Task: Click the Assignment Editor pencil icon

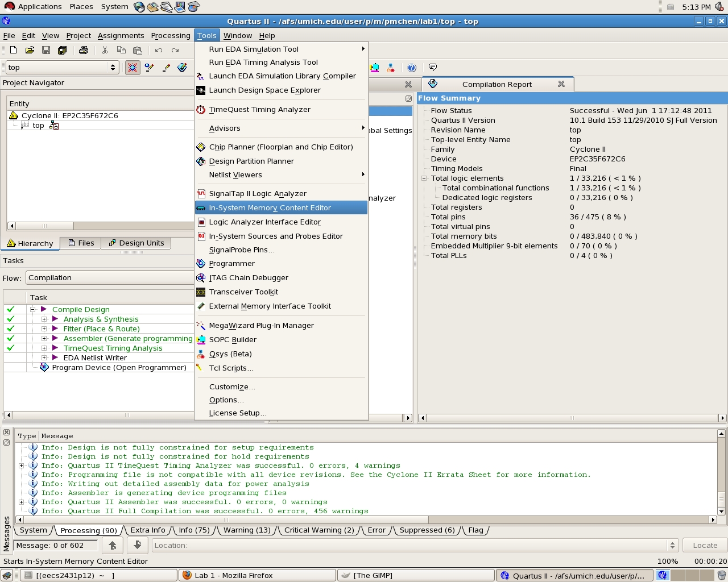Action: pos(166,68)
